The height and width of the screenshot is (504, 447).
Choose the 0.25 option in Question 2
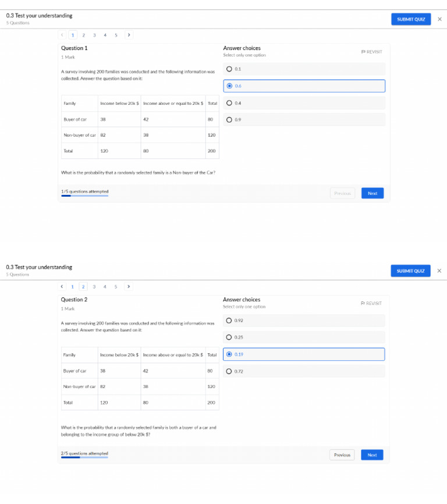[x=229, y=337]
